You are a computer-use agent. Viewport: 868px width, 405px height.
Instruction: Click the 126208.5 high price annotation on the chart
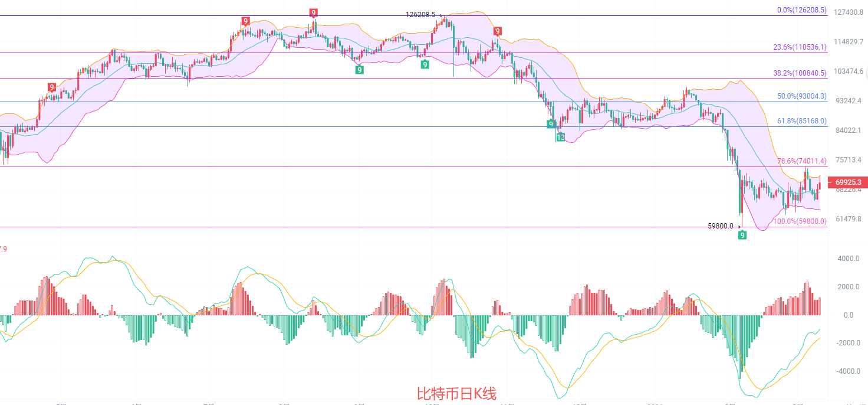[x=421, y=15]
